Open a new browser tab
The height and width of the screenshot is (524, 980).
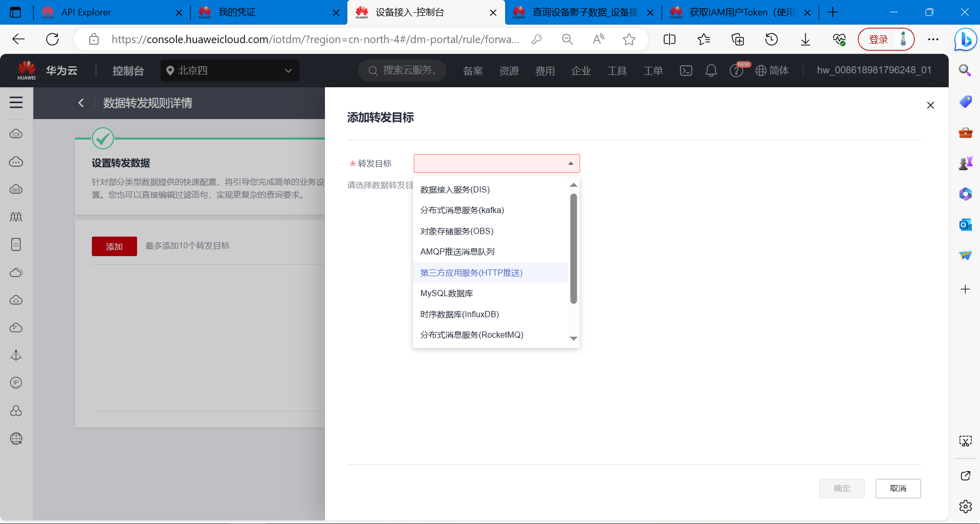tap(833, 12)
